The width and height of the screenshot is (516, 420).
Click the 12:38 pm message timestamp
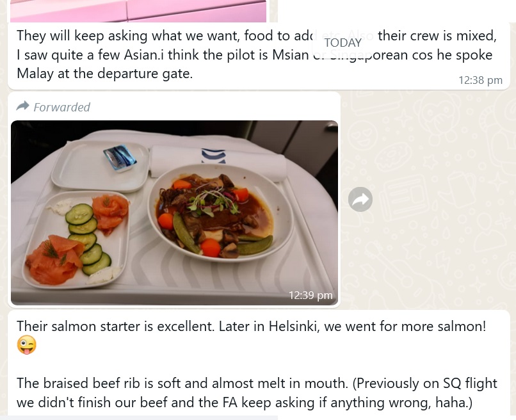coord(480,80)
